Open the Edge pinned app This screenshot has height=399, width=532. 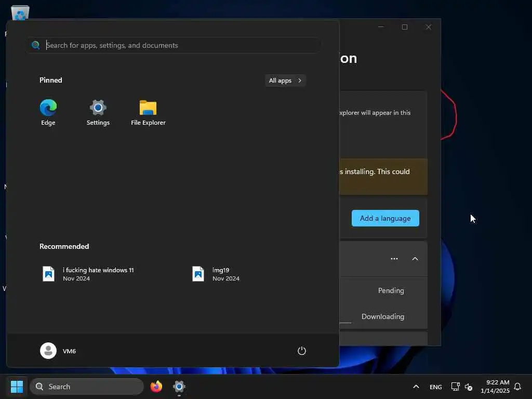(x=48, y=113)
